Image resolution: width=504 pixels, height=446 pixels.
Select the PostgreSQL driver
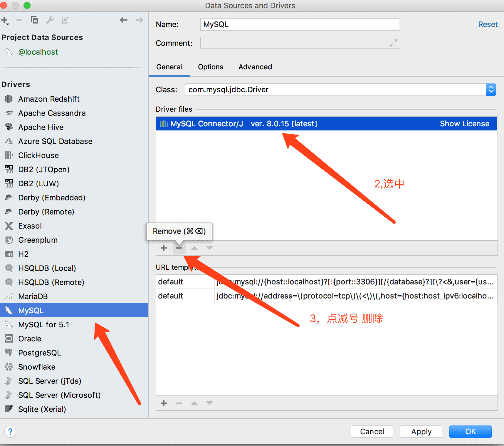click(x=74, y=353)
